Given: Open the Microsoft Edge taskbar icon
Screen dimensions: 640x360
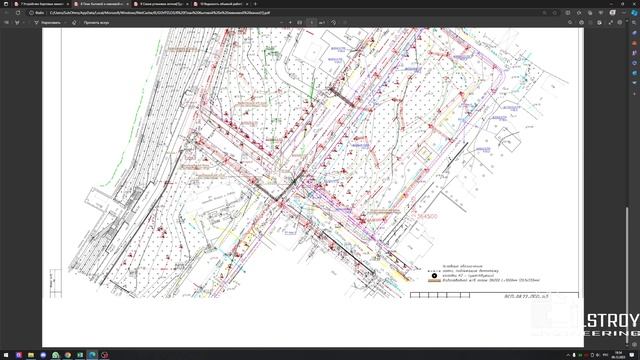Looking at the screenshot, I should coord(92,355).
